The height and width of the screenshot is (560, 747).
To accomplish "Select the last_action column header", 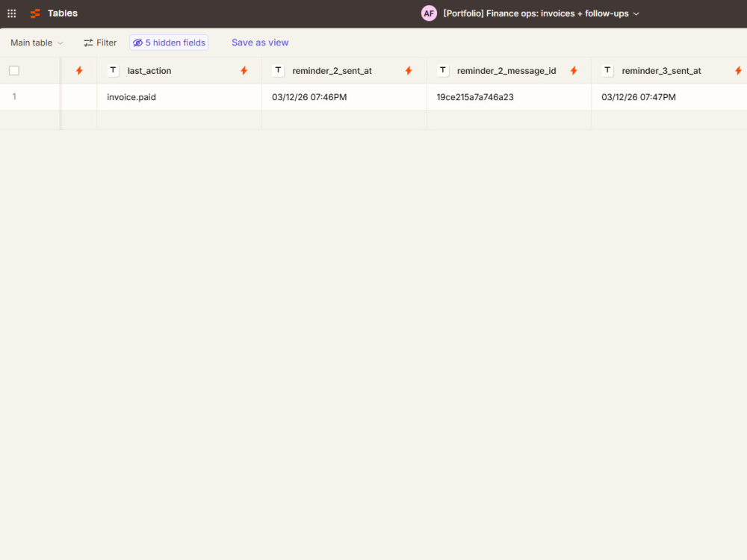I will 179,70.
